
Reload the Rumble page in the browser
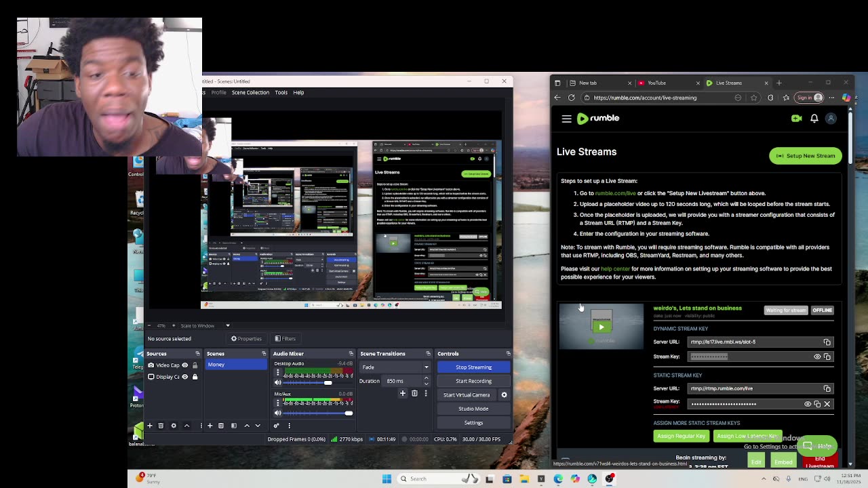coord(571,98)
